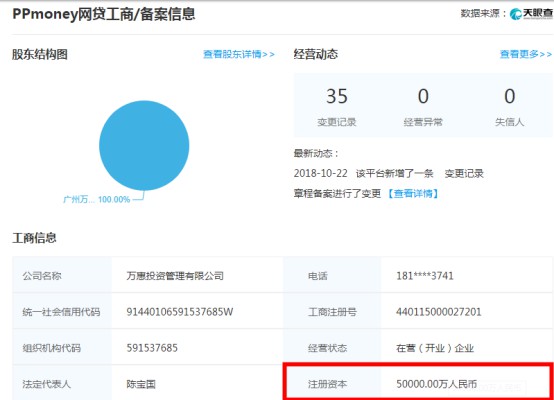Click the 变更记录 label under 35
The height and width of the screenshot is (400, 554).
click(337, 122)
